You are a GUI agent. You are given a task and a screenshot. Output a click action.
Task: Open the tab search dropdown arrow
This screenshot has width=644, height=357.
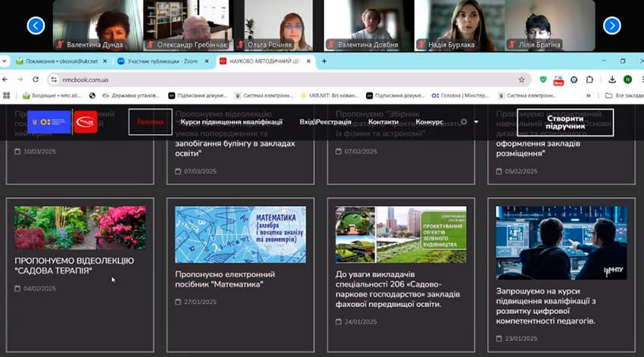(4, 61)
